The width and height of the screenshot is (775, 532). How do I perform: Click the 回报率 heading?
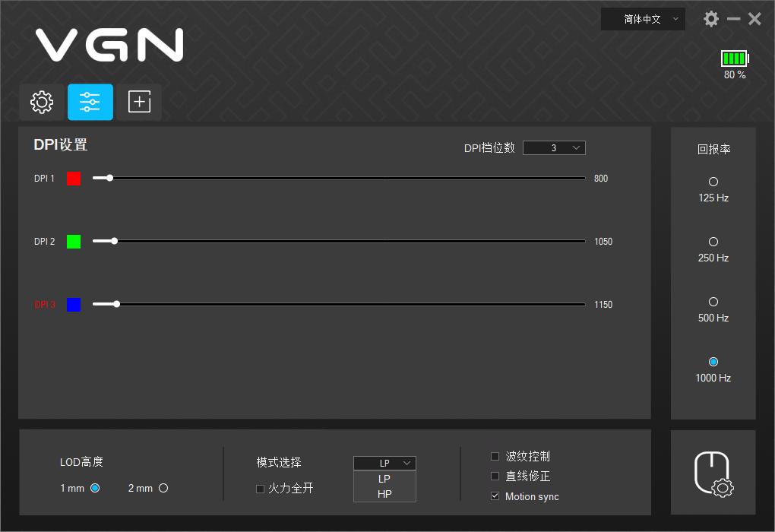[x=713, y=149]
